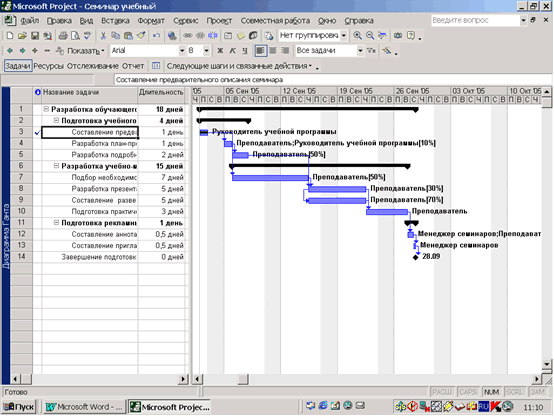Viewport: 554px width, 416px height.
Task: Open task information dialog
Action: coord(228,35)
